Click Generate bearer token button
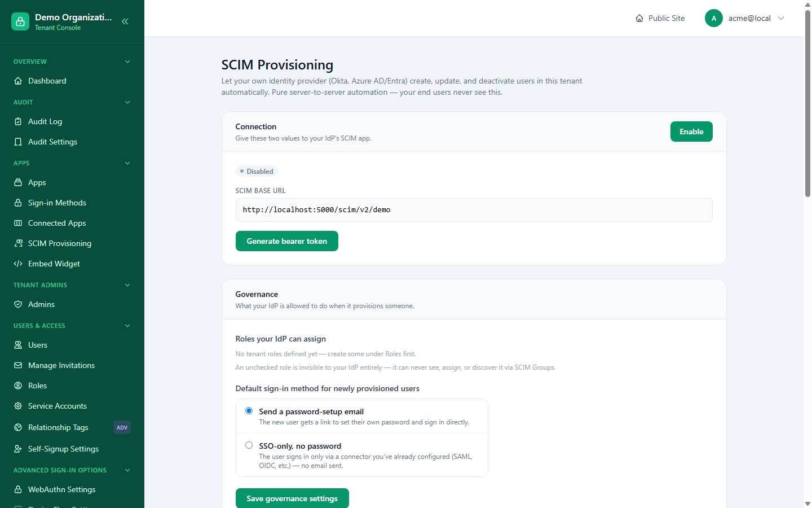 click(287, 241)
